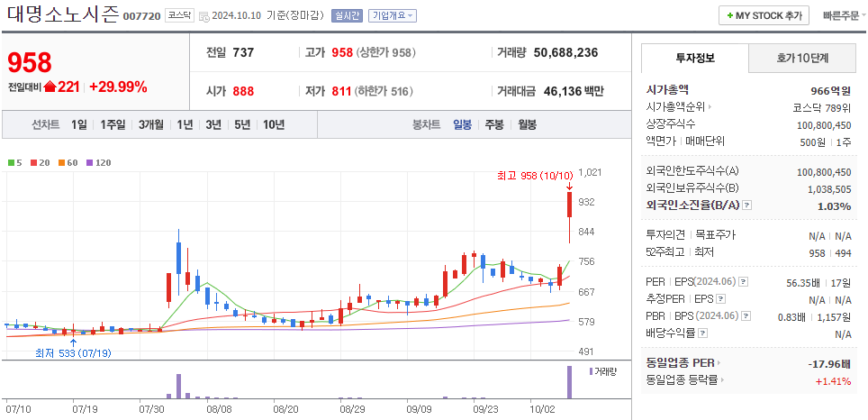Click the 거래량 value 50,688,236
868x420 pixels.
pos(565,52)
